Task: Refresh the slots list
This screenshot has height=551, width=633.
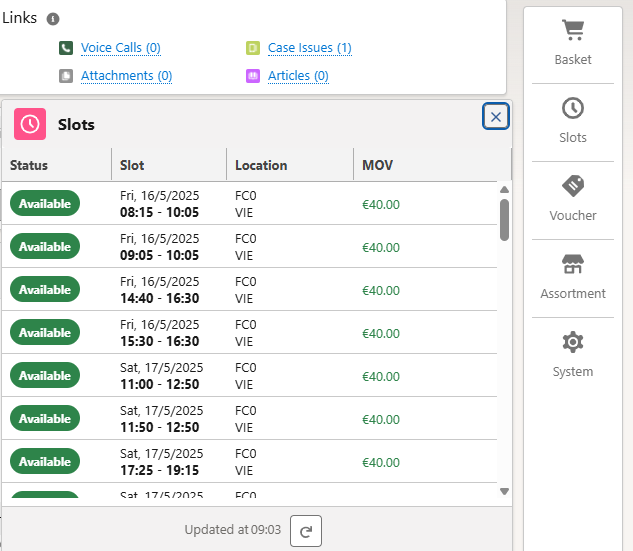Action: [x=306, y=532]
